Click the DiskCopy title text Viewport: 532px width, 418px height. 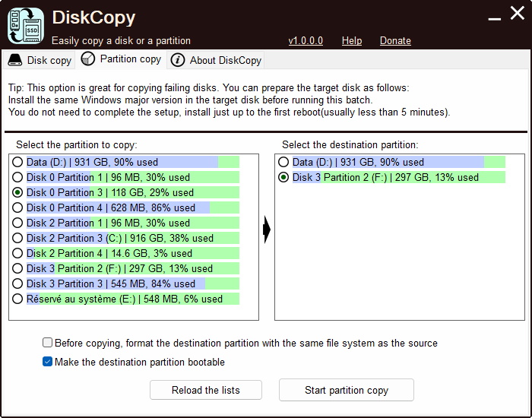[94, 17]
